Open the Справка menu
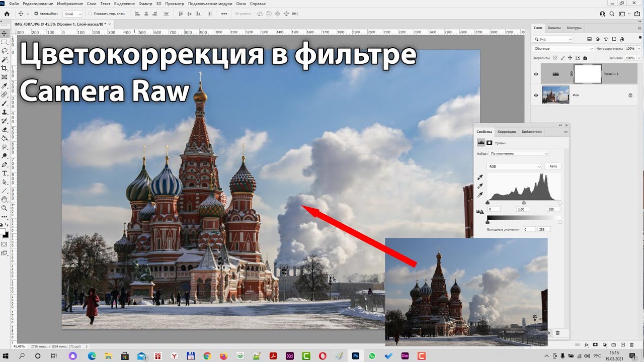Screen dimensions: 644x362 (258, 4)
